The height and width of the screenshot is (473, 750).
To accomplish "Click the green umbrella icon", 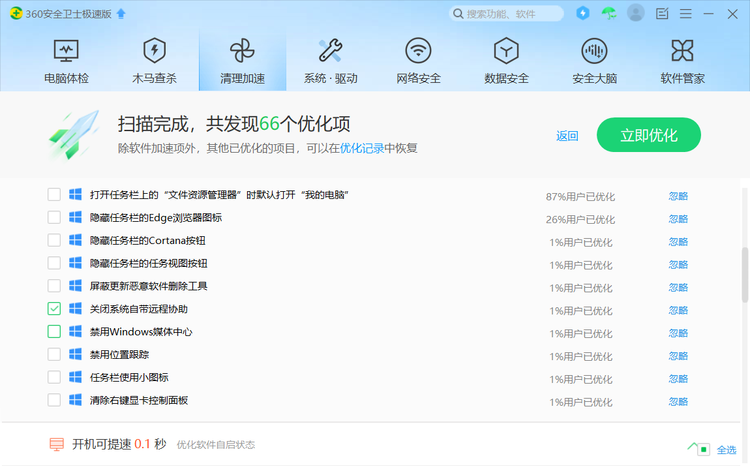I will [609, 13].
